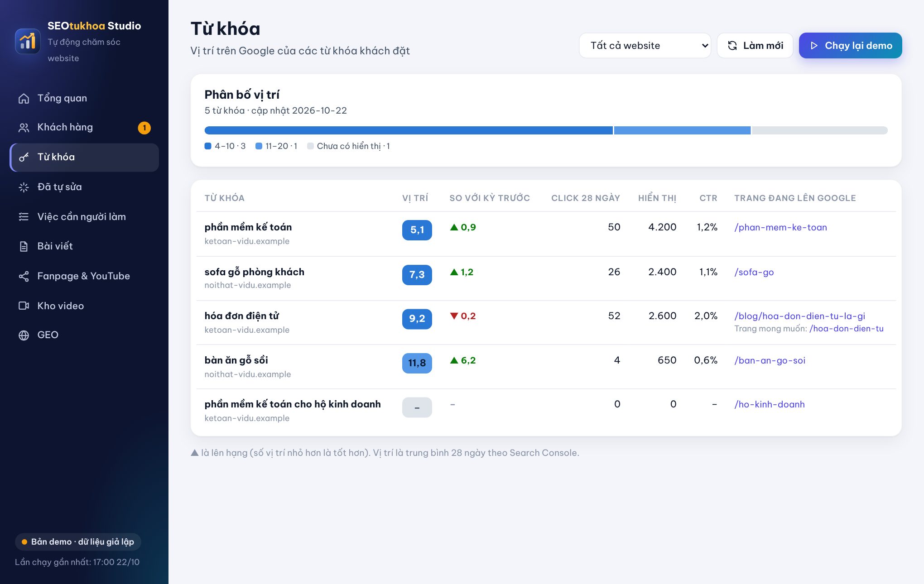
Task: Click the share icon beside Fanpage & YouTube
Action: [x=24, y=276]
